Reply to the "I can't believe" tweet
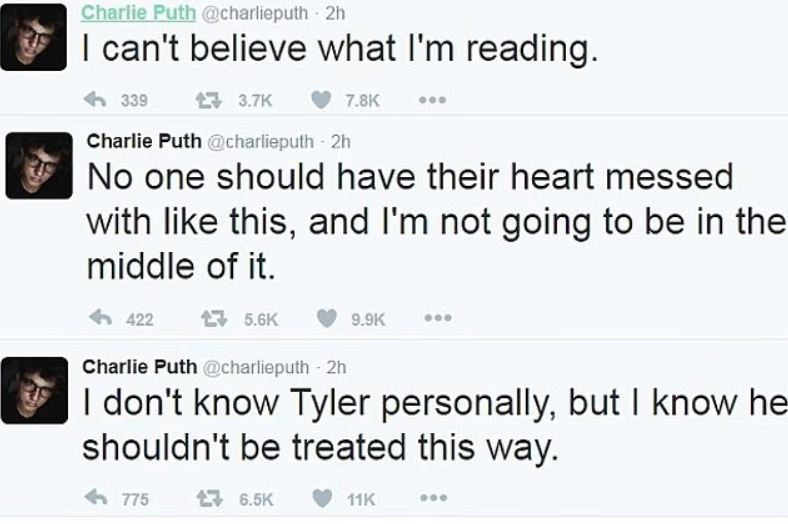This screenshot has height=524, width=788. (x=94, y=99)
